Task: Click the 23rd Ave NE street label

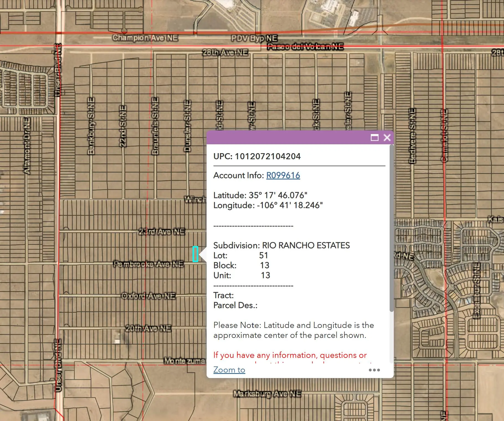Action: [x=162, y=232]
